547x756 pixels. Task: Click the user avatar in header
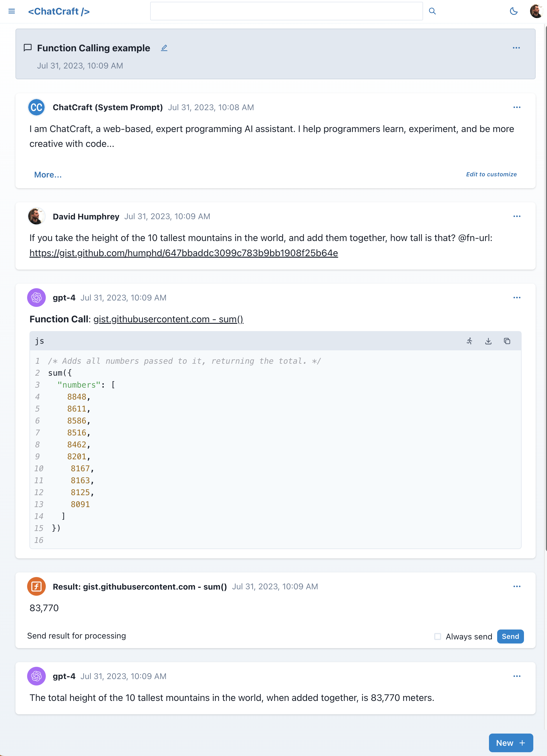(x=536, y=11)
